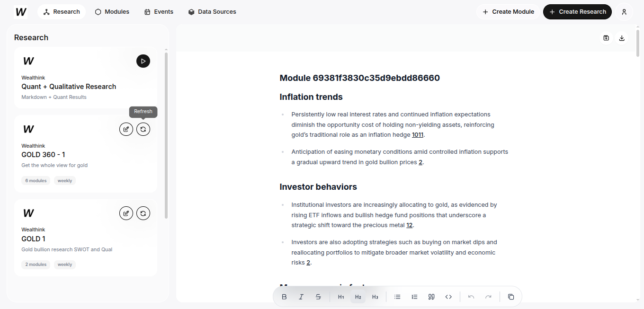Screen dimensions: 644x309
Task: Toggle italic formatting
Action: click(301, 297)
